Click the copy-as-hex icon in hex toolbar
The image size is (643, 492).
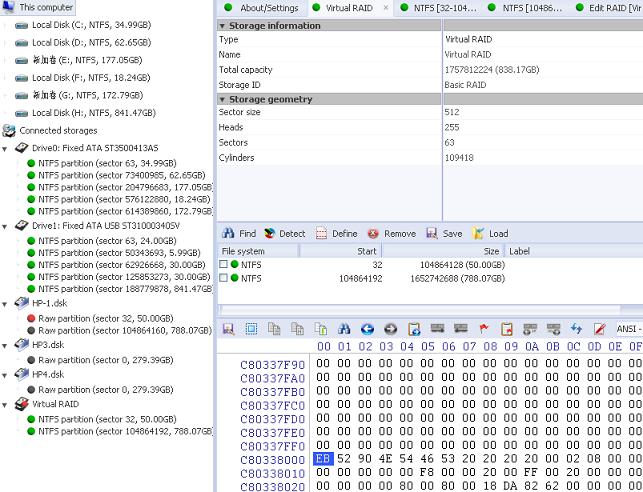pyautogui.click(x=297, y=328)
